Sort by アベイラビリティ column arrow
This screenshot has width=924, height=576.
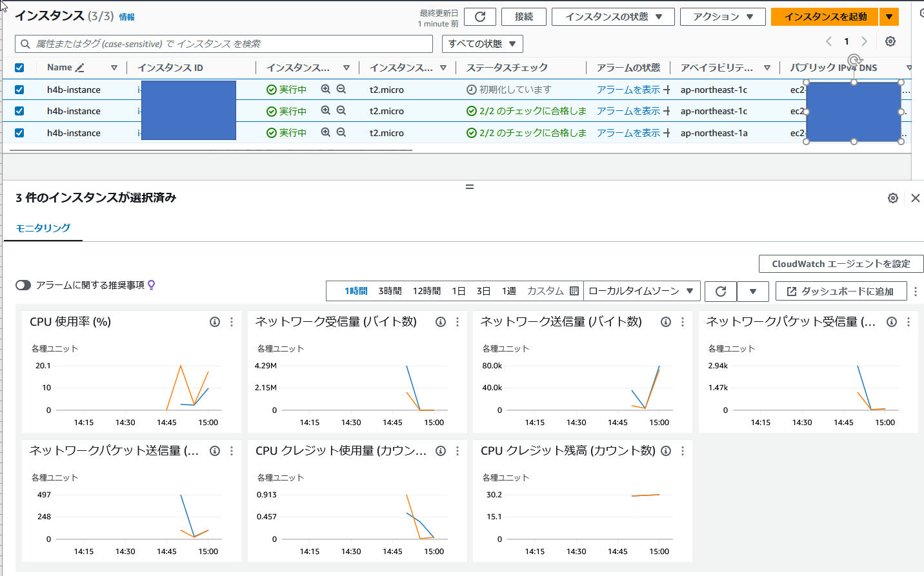(x=767, y=68)
